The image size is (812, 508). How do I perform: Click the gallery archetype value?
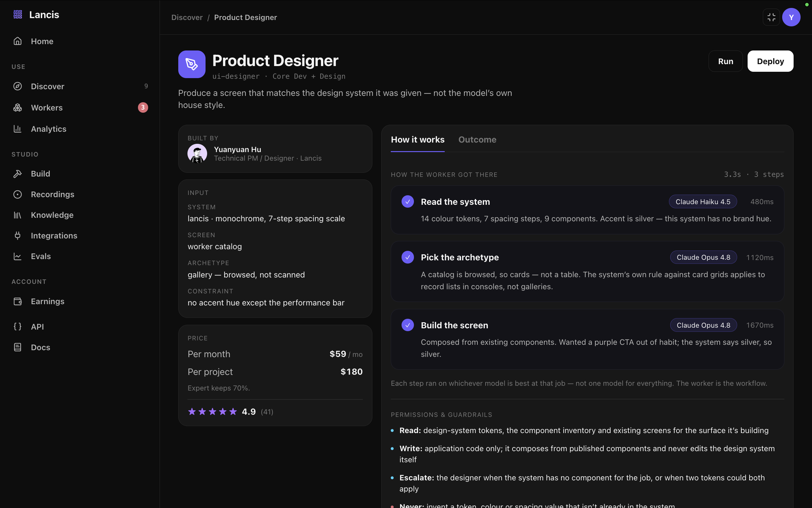[x=246, y=275]
